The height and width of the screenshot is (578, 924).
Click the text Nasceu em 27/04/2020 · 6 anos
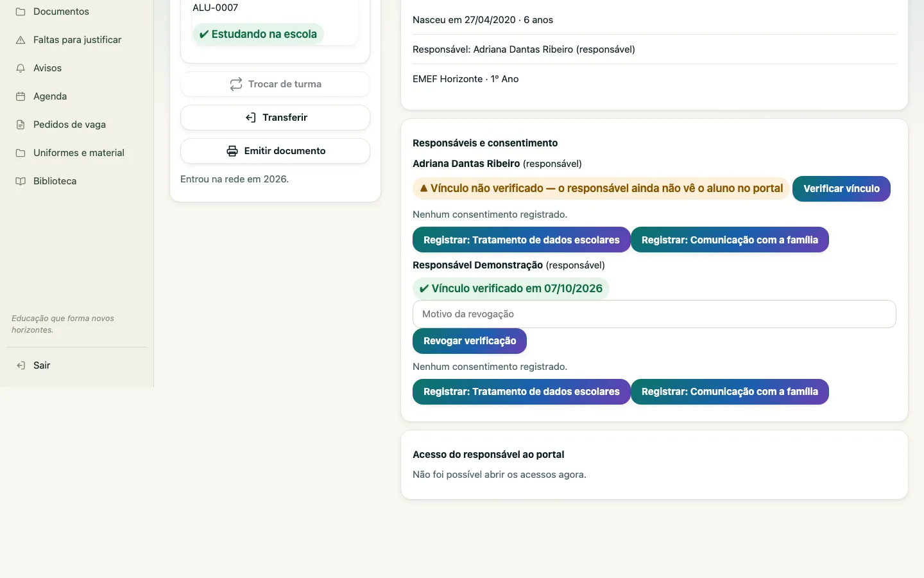pyautogui.click(x=483, y=20)
